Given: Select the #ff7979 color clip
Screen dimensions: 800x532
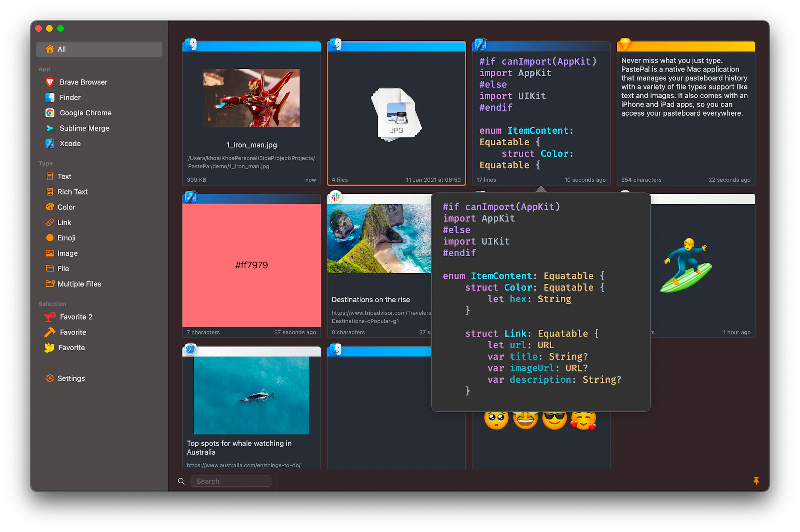Looking at the screenshot, I should coord(252,266).
